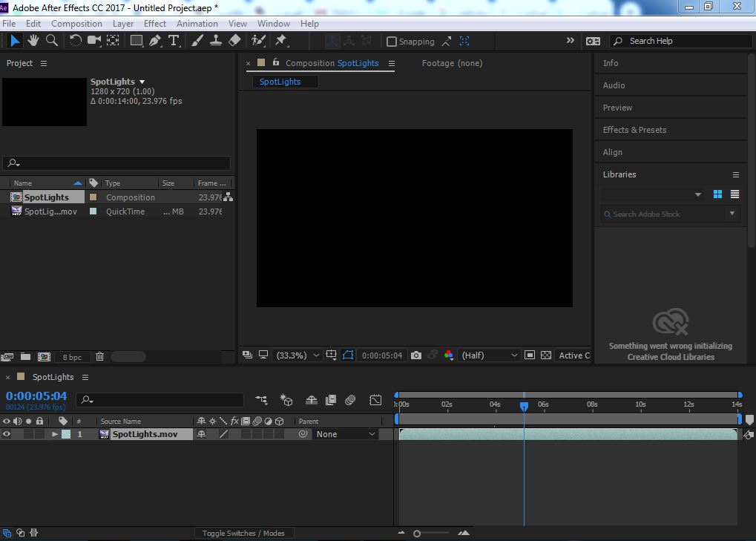
Task: Toggle the Region of Interest button
Action: pos(530,355)
